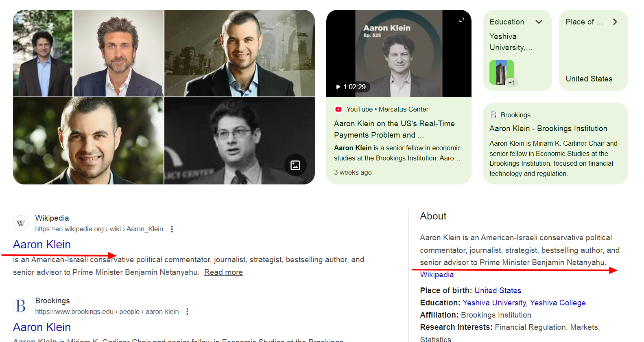
Task: Click the 'Miriam K. Carliner Chair' description in Brookings card
Action: coord(553,158)
